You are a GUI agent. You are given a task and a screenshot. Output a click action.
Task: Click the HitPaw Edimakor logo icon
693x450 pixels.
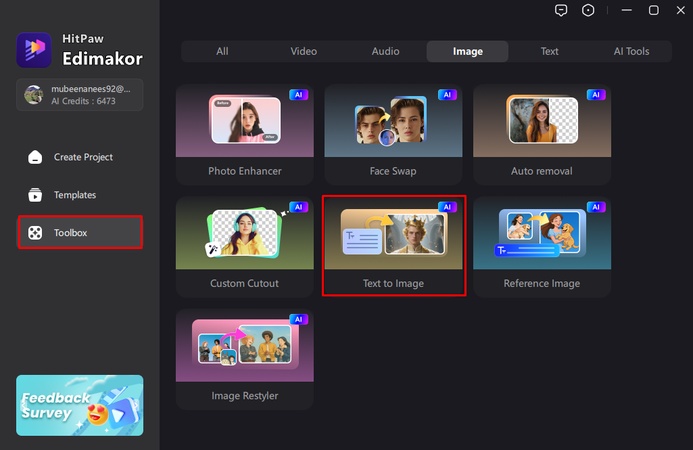coord(34,50)
